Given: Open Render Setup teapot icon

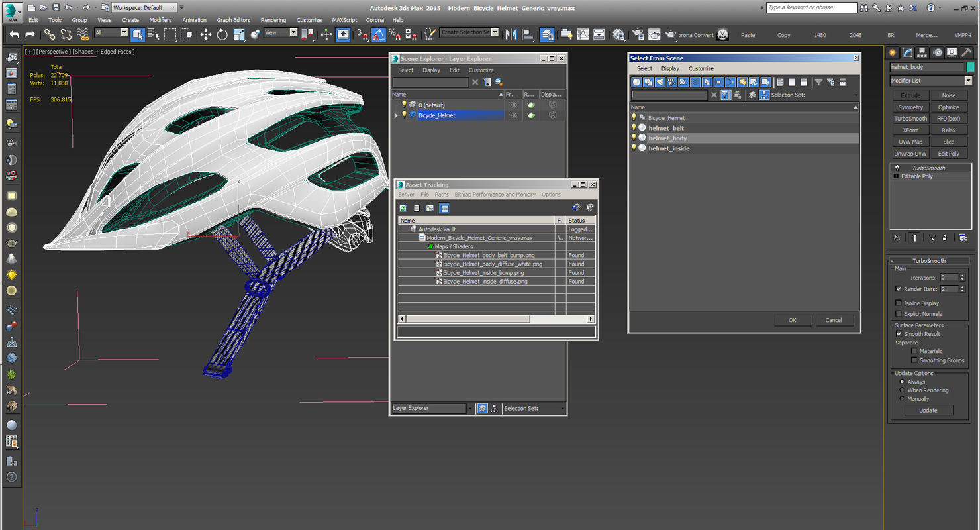Looking at the screenshot, I should pyautogui.click(x=638, y=34).
